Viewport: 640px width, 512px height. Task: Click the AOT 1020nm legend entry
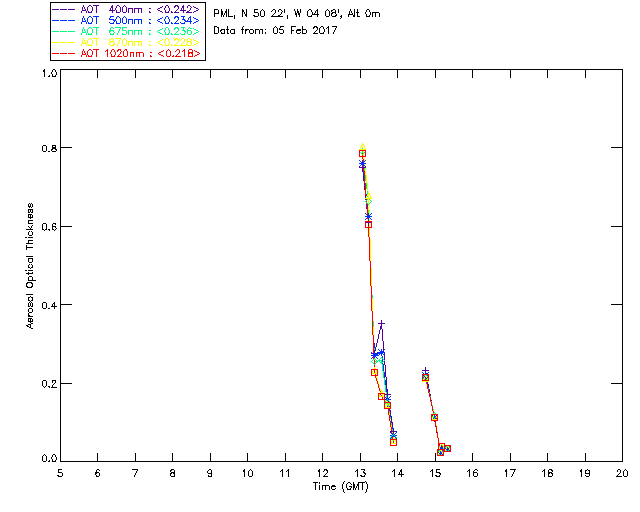pyautogui.click(x=126, y=53)
